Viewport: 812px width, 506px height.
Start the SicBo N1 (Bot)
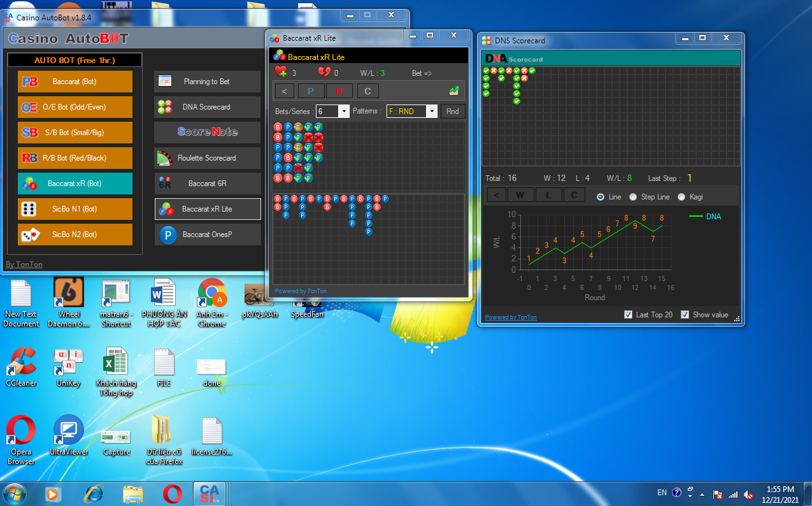pos(75,209)
